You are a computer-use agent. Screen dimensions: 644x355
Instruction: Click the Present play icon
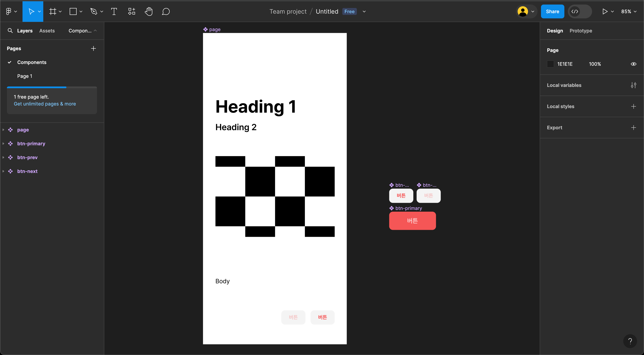point(605,11)
